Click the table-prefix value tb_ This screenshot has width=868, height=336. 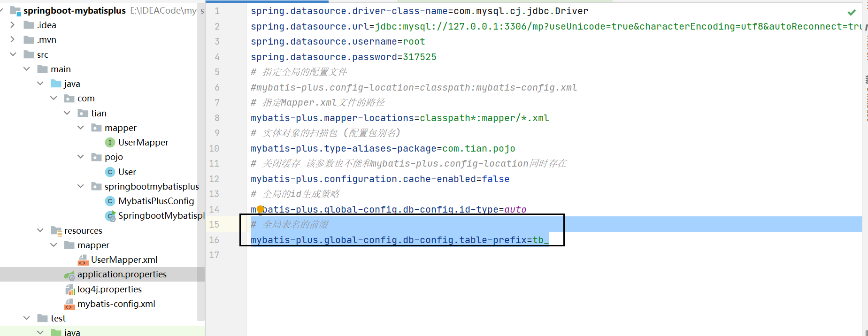(x=541, y=240)
